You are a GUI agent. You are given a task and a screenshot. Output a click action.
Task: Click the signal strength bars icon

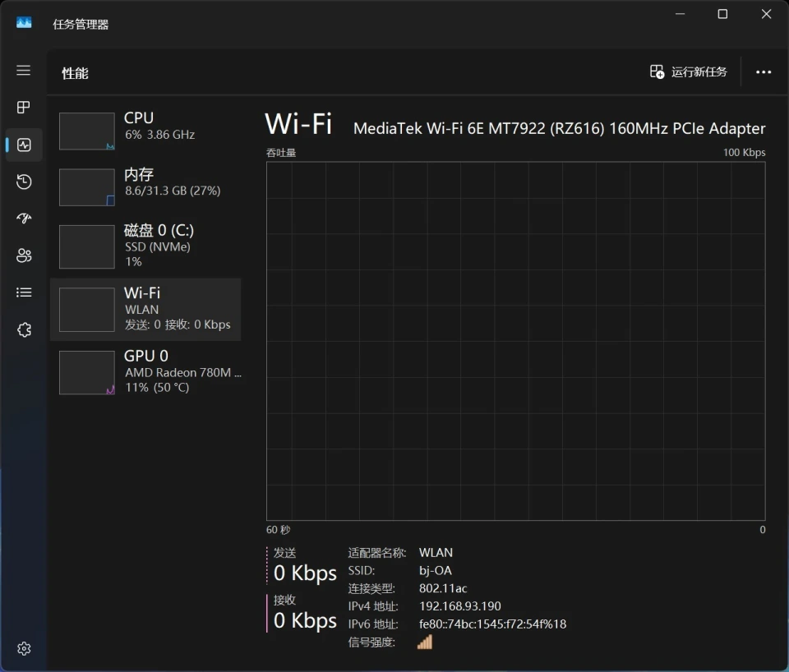click(x=424, y=642)
